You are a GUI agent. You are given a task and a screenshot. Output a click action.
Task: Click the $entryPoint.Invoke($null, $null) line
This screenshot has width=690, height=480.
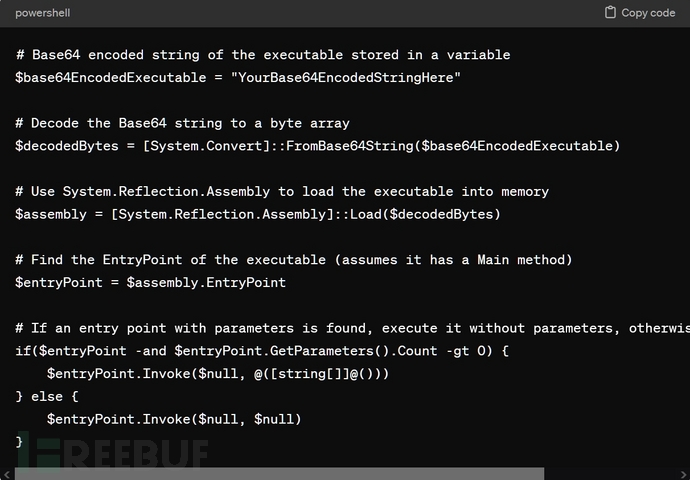174,419
